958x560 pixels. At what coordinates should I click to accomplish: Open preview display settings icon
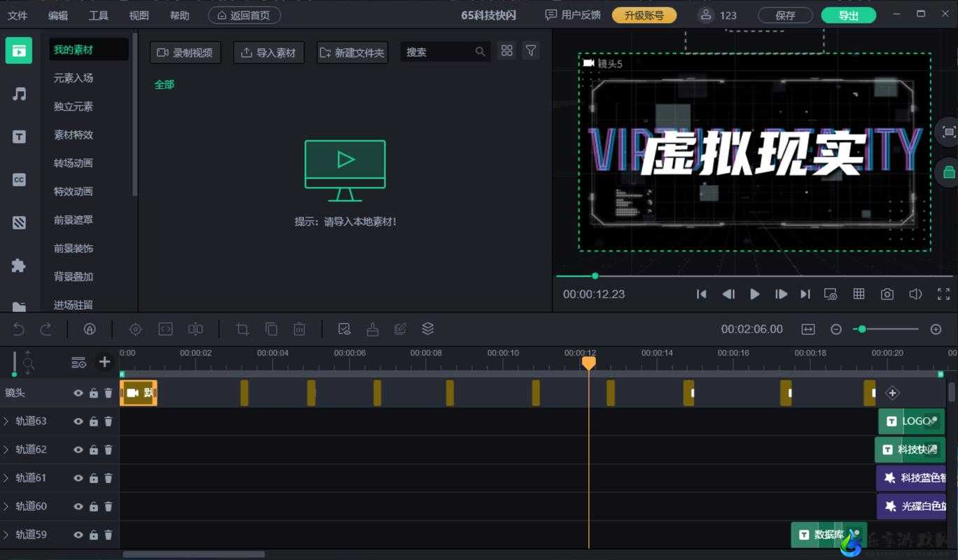coord(831,294)
